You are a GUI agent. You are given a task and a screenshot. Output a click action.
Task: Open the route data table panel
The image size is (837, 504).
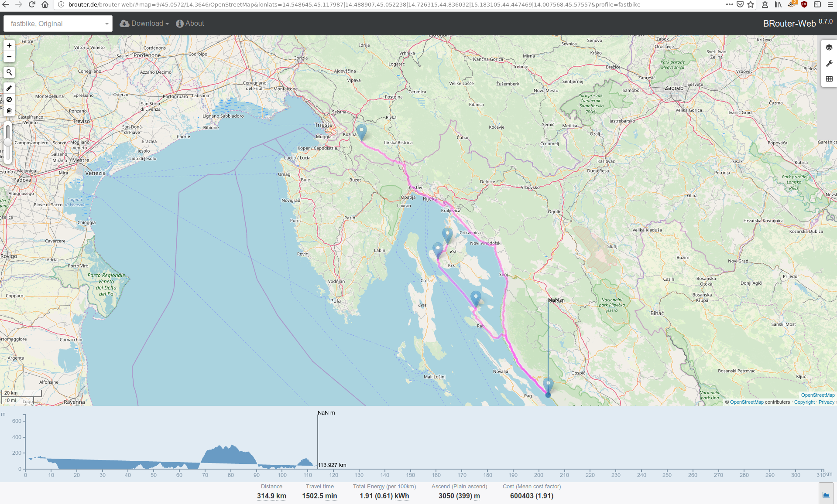click(829, 79)
